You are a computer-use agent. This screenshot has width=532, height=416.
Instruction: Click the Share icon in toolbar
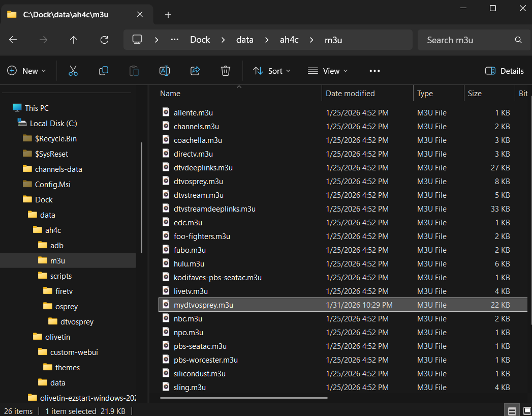195,71
